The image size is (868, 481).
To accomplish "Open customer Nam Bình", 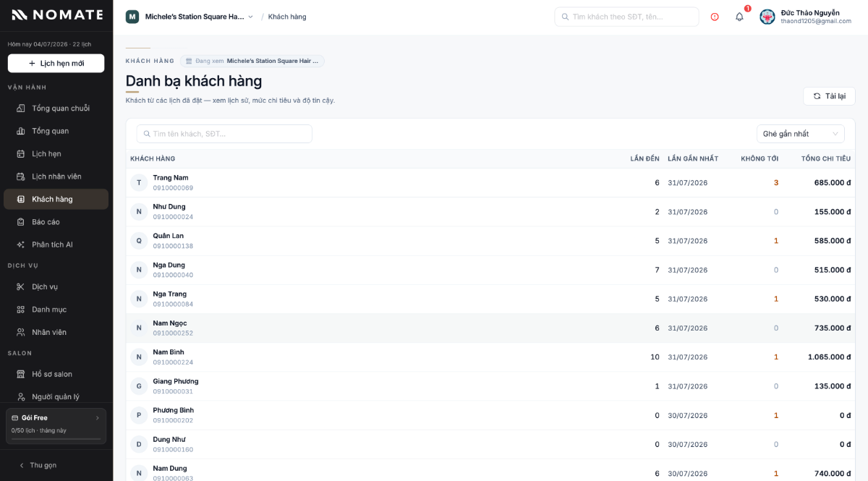I will click(x=490, y=357).
